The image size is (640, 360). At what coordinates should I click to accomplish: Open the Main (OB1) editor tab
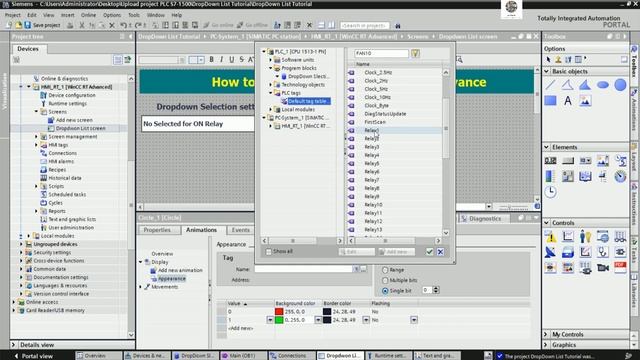pos(243,356)
